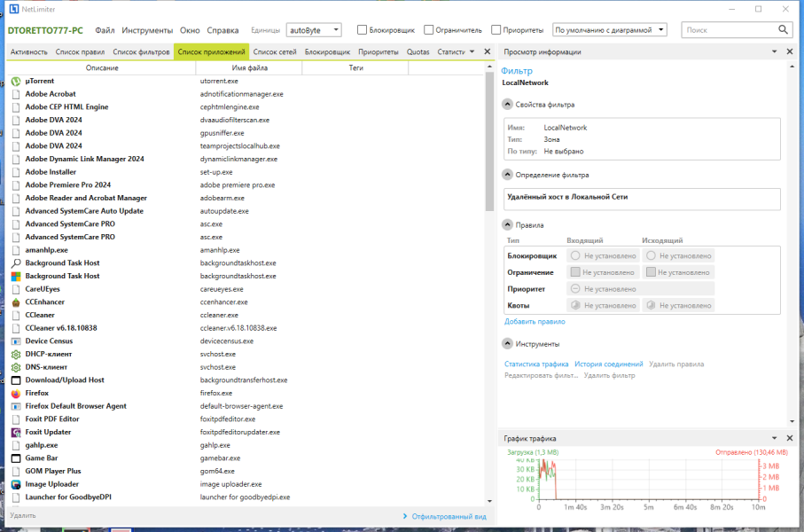Click the Download/Upload Host window icon

pyautogui.click(x=16, y=380)
